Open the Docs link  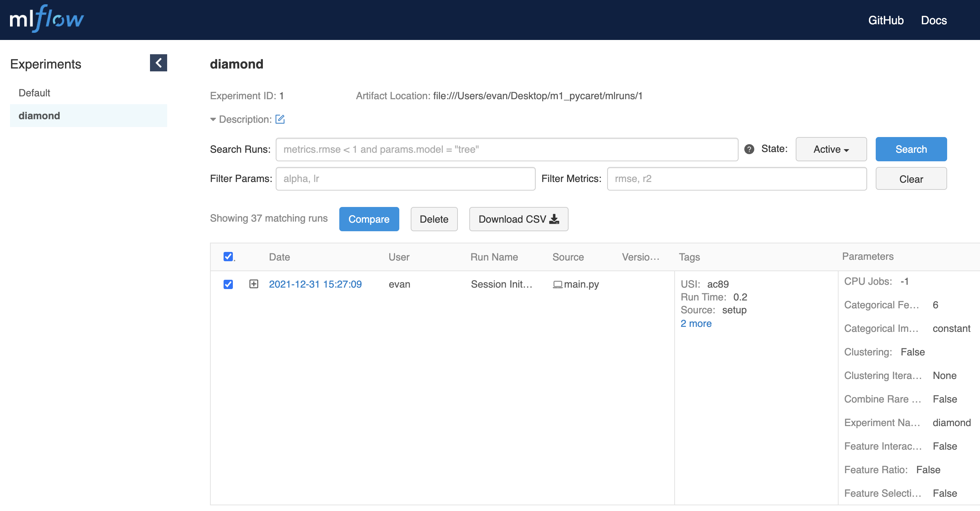pyautogui.click(x=934, y=20)
